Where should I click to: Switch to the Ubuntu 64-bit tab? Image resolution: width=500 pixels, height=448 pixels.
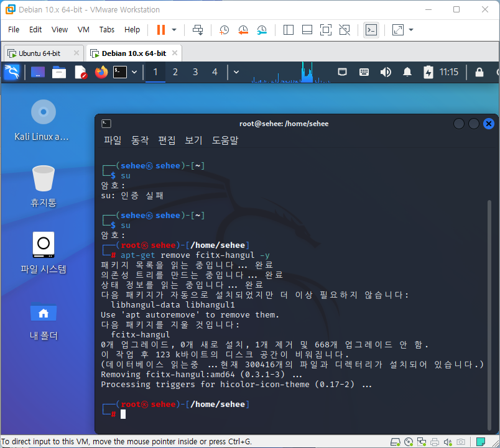[x=39, y=53]
